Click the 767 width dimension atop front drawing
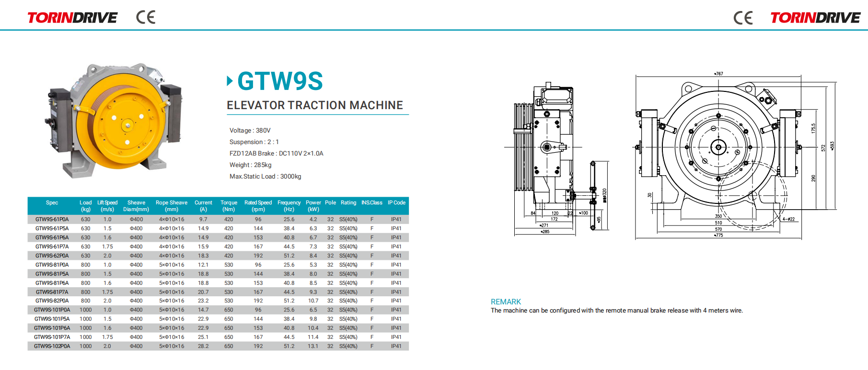 (718, 74)
